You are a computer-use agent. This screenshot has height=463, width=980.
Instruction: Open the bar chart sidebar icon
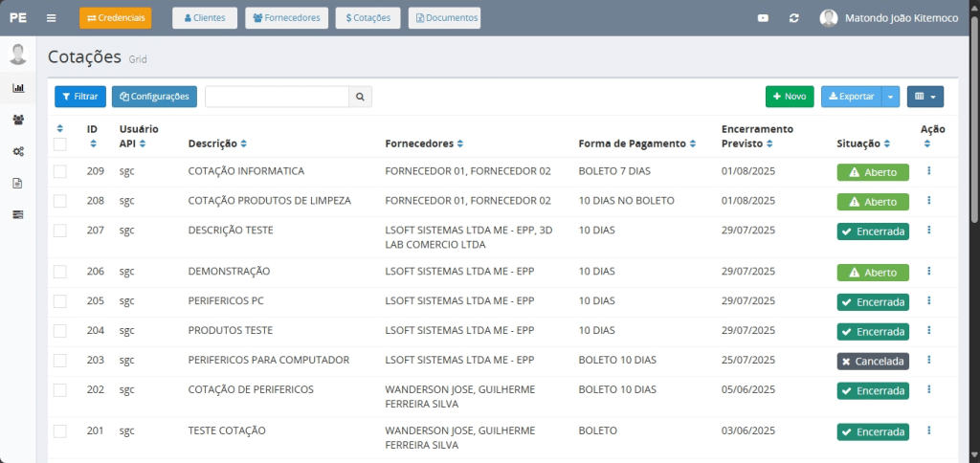tap(18, 88)
